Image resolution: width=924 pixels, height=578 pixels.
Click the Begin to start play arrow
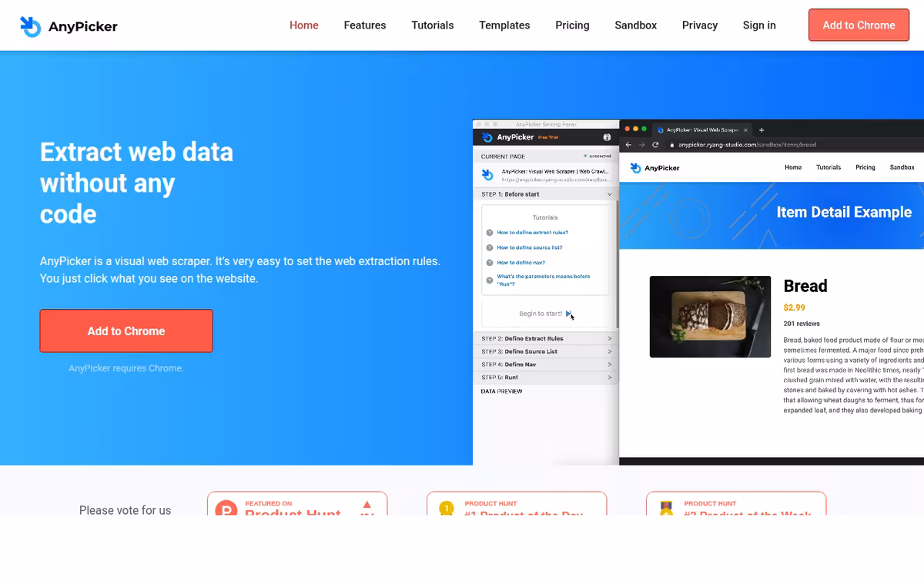point(569,314)
